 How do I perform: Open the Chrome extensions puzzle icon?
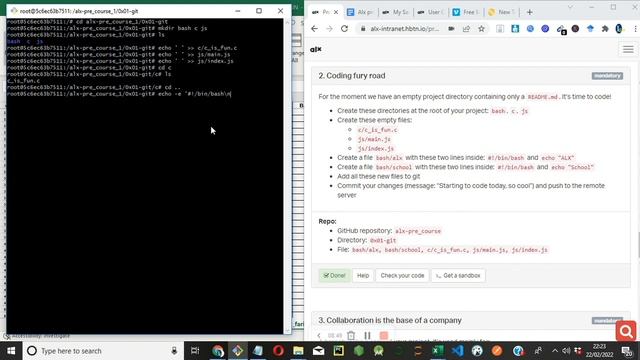coord(605,29)
